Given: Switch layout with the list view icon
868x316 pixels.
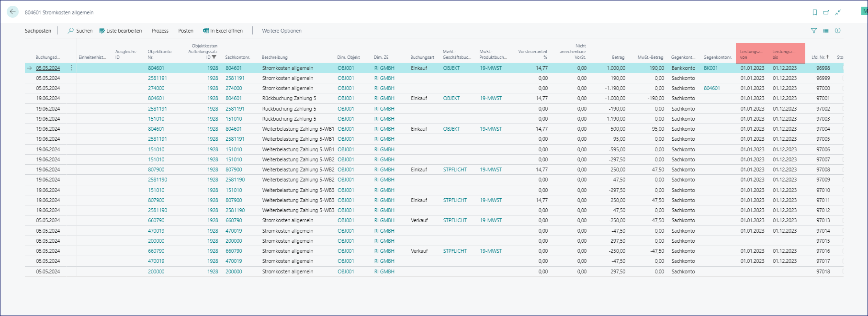Looking at the screenshot, I should click(x=826, y=31).
